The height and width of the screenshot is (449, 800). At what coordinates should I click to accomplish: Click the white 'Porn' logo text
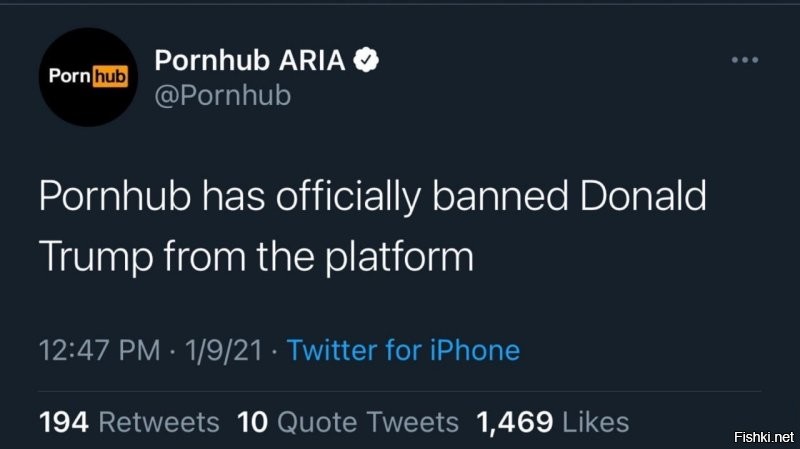tap(70, 77)
